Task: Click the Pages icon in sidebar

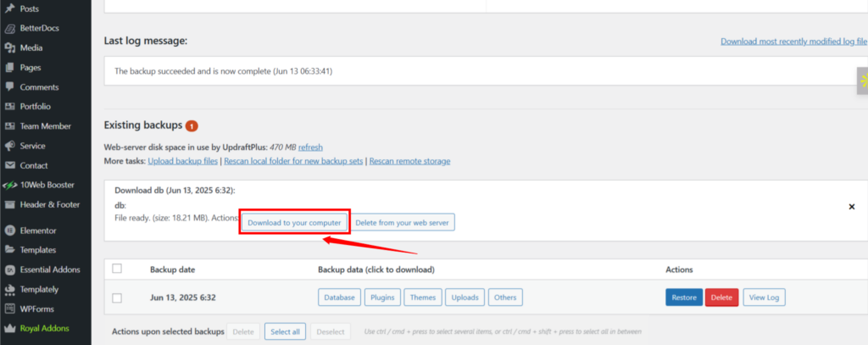Action: point(9,68)
